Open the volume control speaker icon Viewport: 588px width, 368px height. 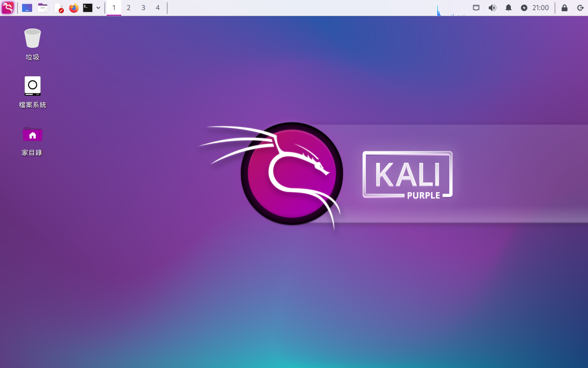click(x=492, y=8)
